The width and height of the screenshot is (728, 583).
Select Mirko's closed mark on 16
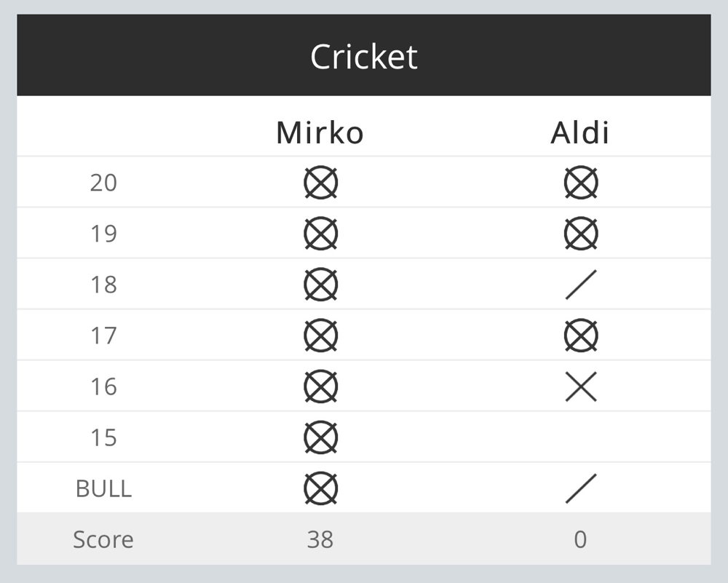pyautogui.click(x=320, y=386)
